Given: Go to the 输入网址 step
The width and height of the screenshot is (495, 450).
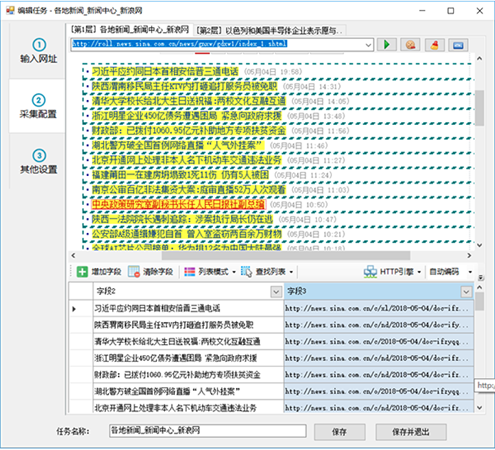Looking at the screenshot, I should coord(37,51).
